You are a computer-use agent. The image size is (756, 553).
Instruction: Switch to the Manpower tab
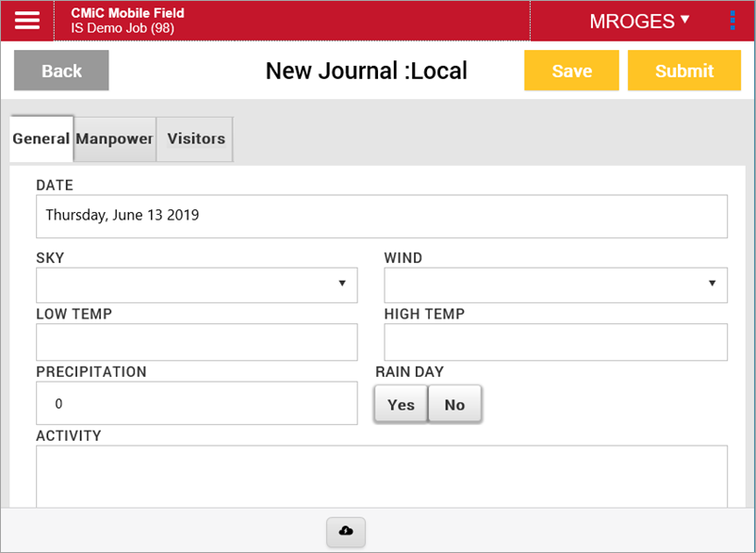115,138
